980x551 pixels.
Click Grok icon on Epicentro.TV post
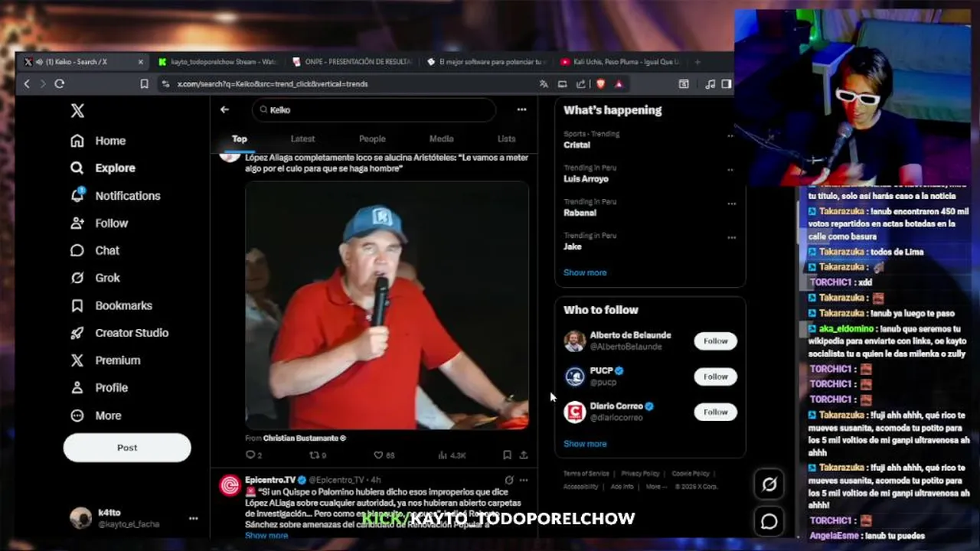tap(509, 480)
